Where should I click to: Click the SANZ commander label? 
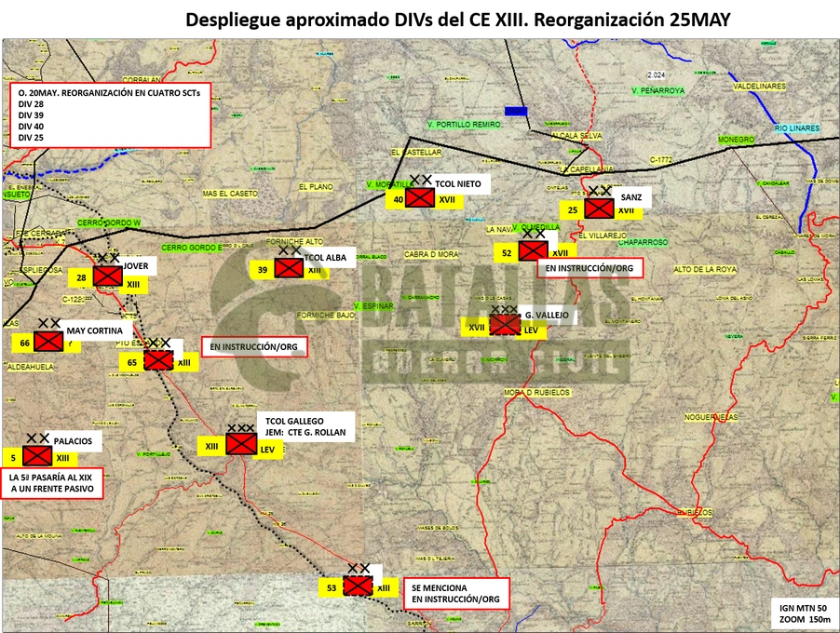(631, 197)
